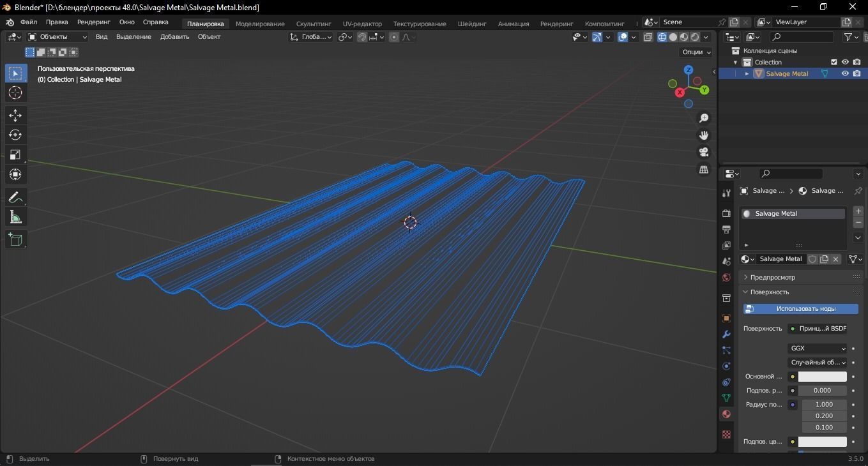Activate the Add Cube tool
The width and height of the screenshot is (868, 466).
click(15, 239)
